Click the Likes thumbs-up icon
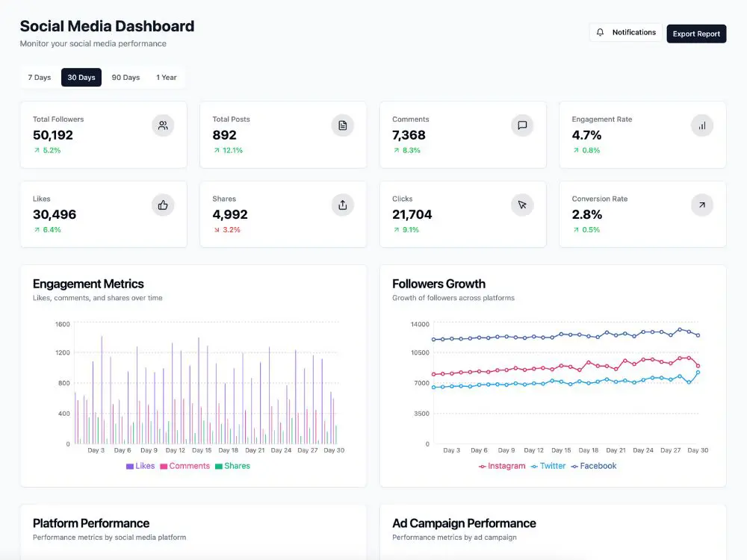Image resolution: width=747 pixels, height=560 pixels. [163, 205]
